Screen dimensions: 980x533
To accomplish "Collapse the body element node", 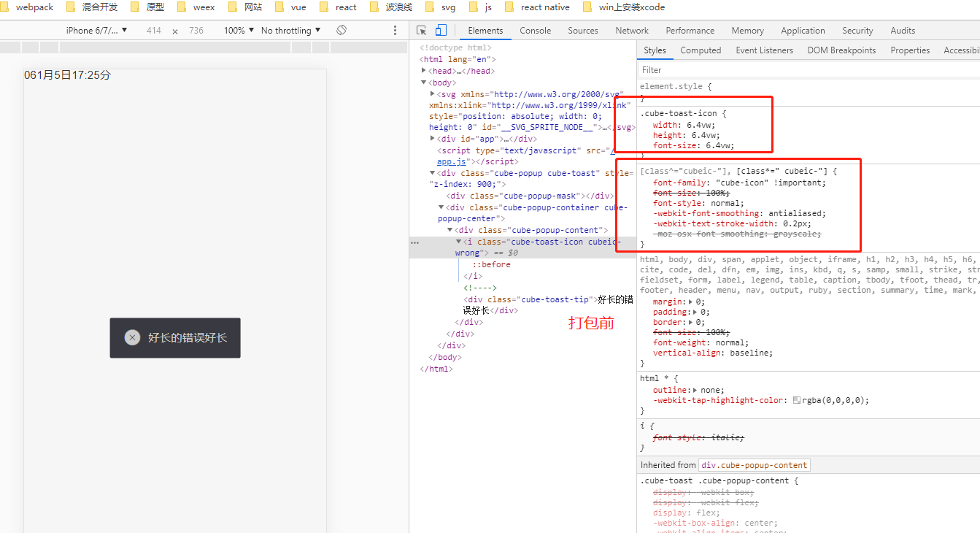I will [x=424, y=83].
